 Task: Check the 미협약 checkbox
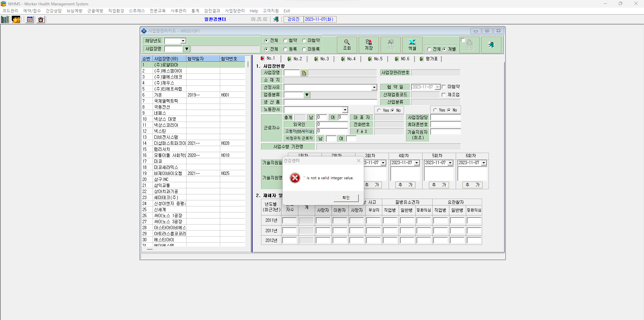point(444,87)
